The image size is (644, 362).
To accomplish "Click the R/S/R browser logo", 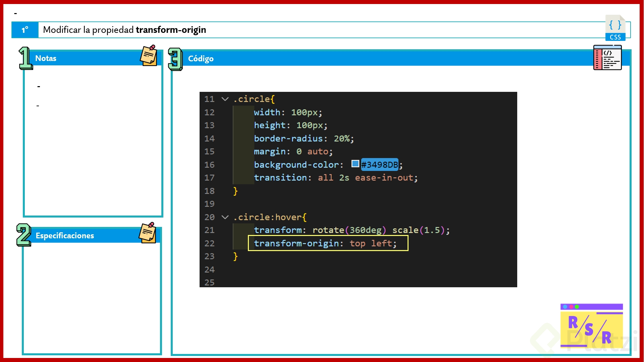I will pos(591,325).
